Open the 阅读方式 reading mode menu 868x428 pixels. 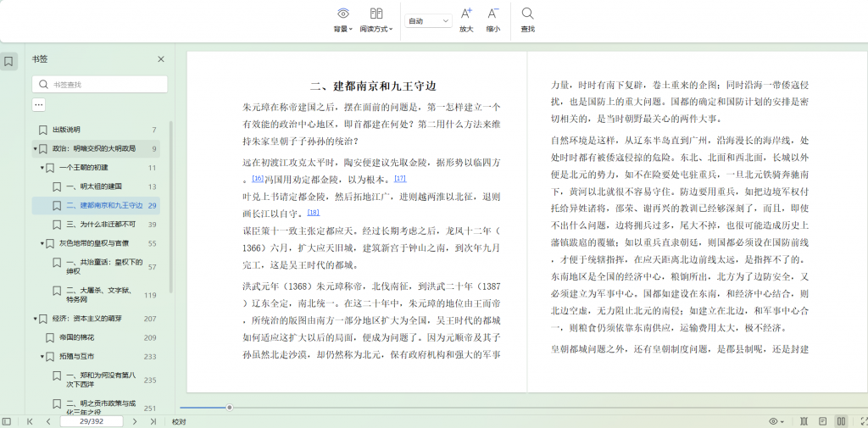[376, 20]
